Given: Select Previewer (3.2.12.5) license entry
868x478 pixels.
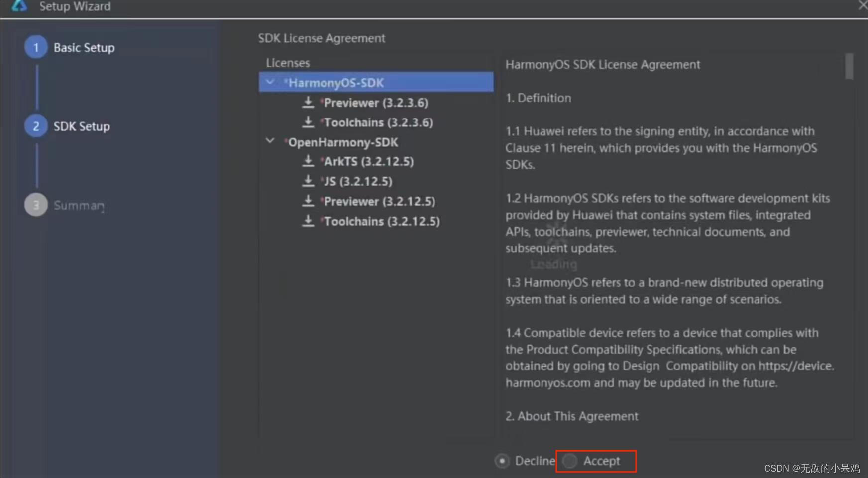Looking at the screenshot, I should [379, 202].
